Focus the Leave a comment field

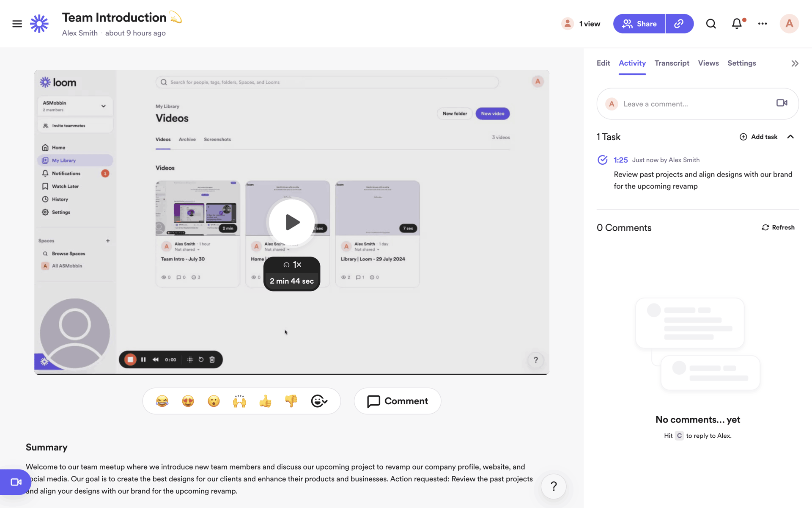pyautogui.click(x=697, y=104)
